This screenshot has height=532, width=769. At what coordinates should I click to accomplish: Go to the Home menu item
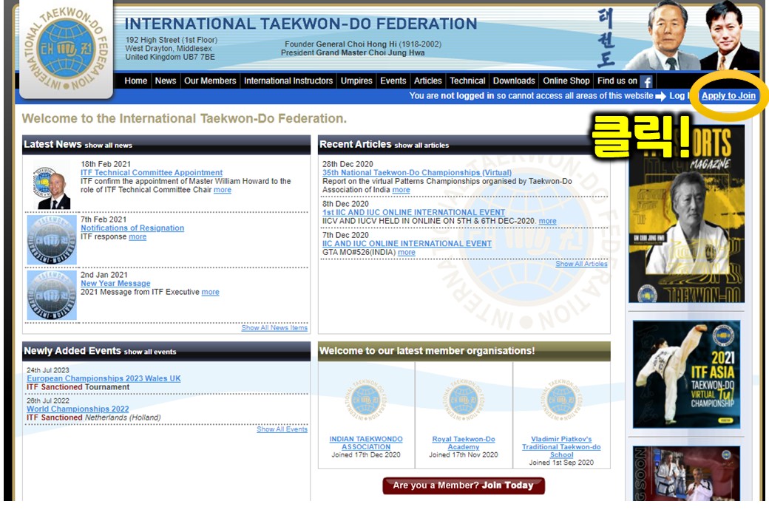click(x=136, y=81)
